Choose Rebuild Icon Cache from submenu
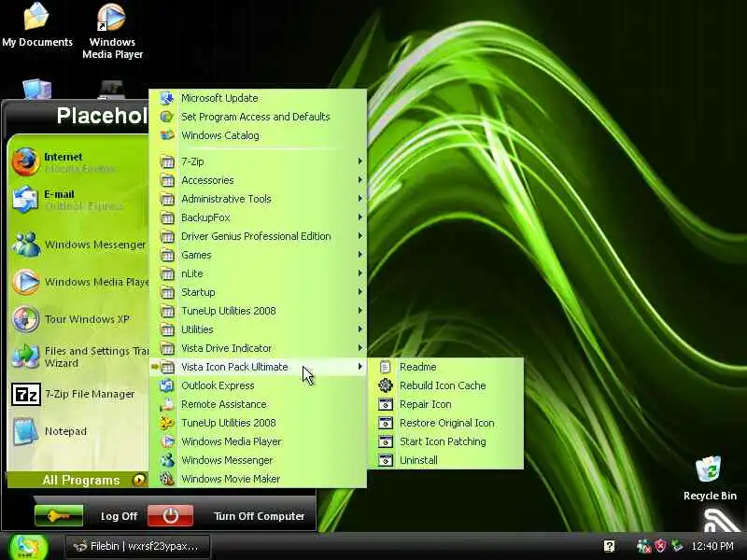 446,385
